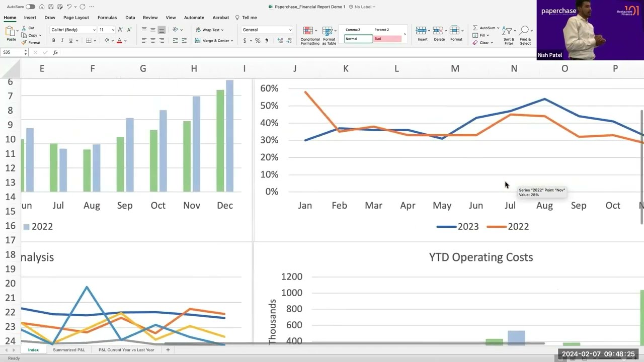Apply Comma Style format
This screenshot has width=644, height=362.
(x=267, y=41)
